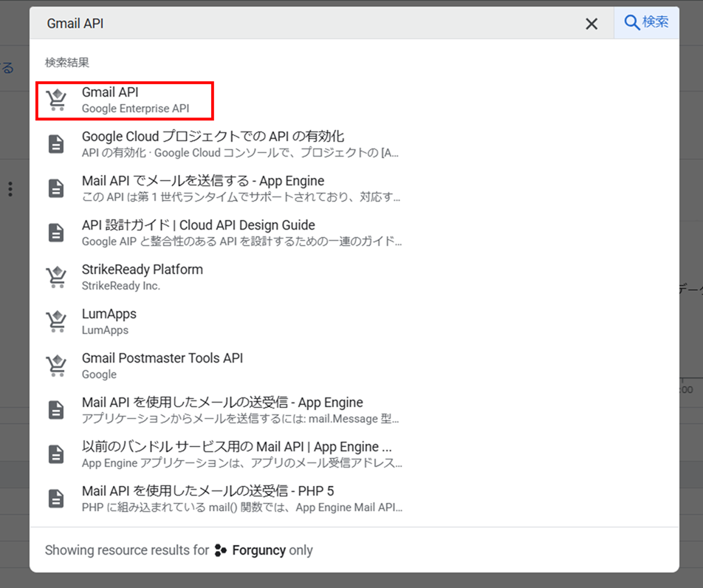This screenshot has width=703, height=588.
Task: Click the LumApps publisher subtitle
Action: tap(105, 330)
